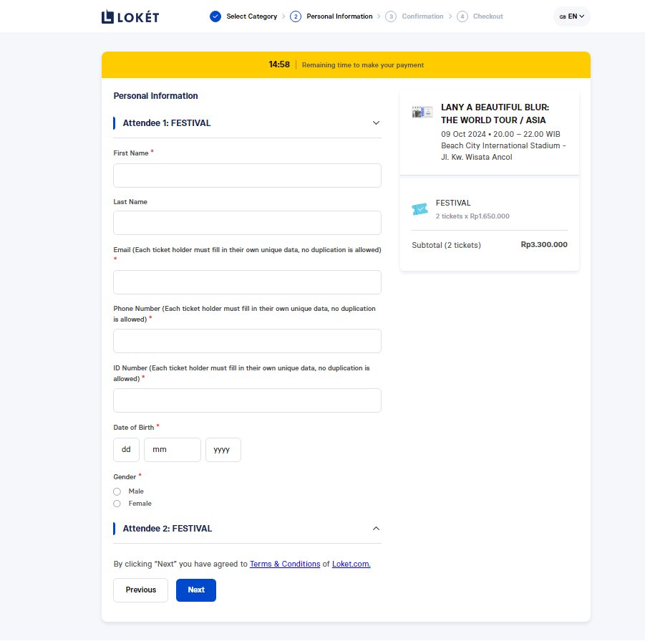Collapse the Attendee 1: FESTIVAL section
This screenshot has height=644, width=645.
click(x=376, y=122)
